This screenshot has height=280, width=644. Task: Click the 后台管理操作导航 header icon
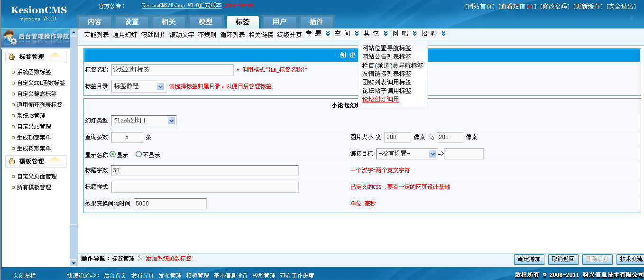click(9, 37)
